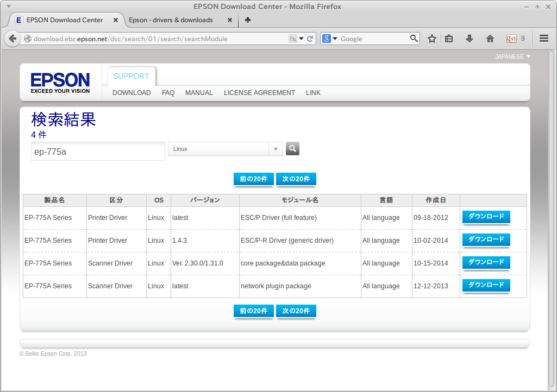Switch to the Epson drivers & downloads tab

[179, 20]
